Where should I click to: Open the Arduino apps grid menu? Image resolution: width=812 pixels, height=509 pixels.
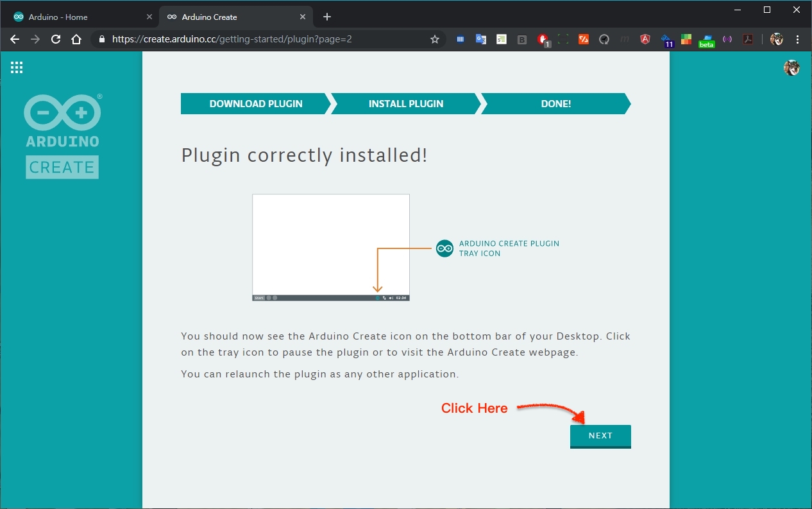pyautogui.click(x=17, y=67)
